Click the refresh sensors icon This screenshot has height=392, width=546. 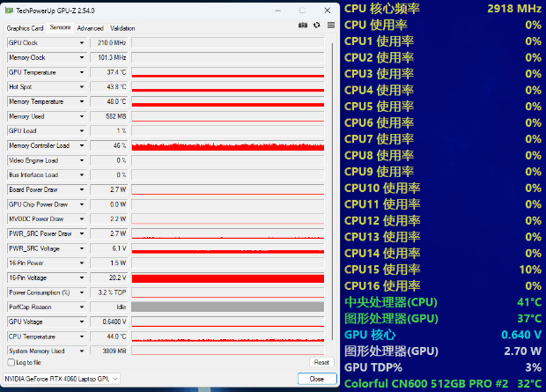(316, 25)
